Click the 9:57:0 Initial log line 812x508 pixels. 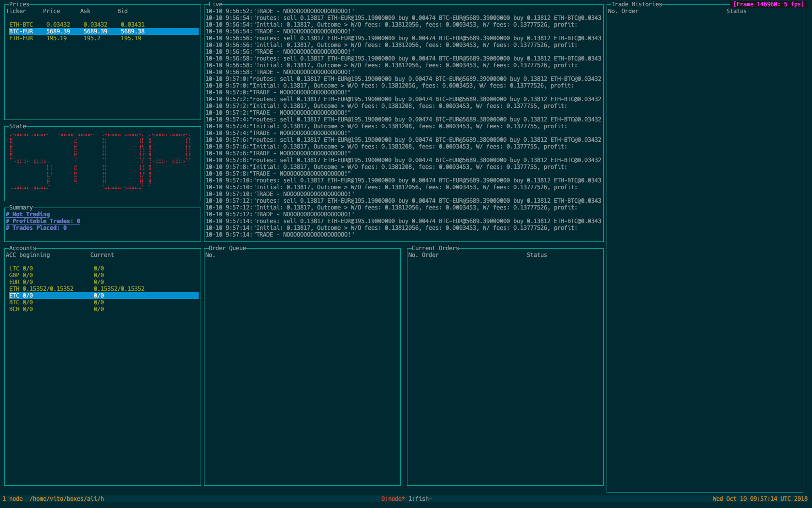[390, 86]
